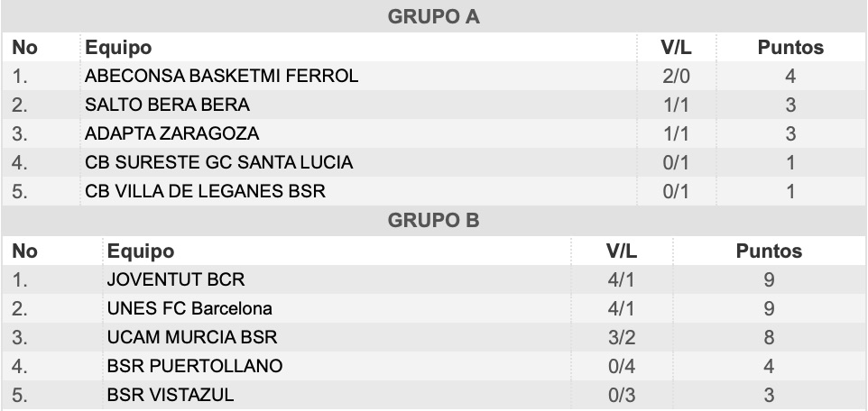Viewport: 868px width, 411px height.
Task: Open UNES FC Barcelona entry
Action: [x=189, y=308]
